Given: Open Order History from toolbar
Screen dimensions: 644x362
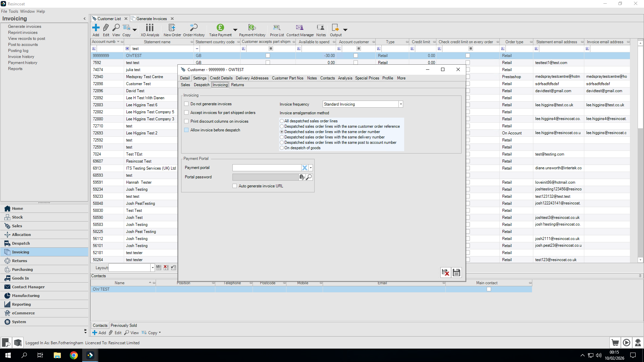Looking at the screenshot, I should pyautogui.click(x=194, y=28).
